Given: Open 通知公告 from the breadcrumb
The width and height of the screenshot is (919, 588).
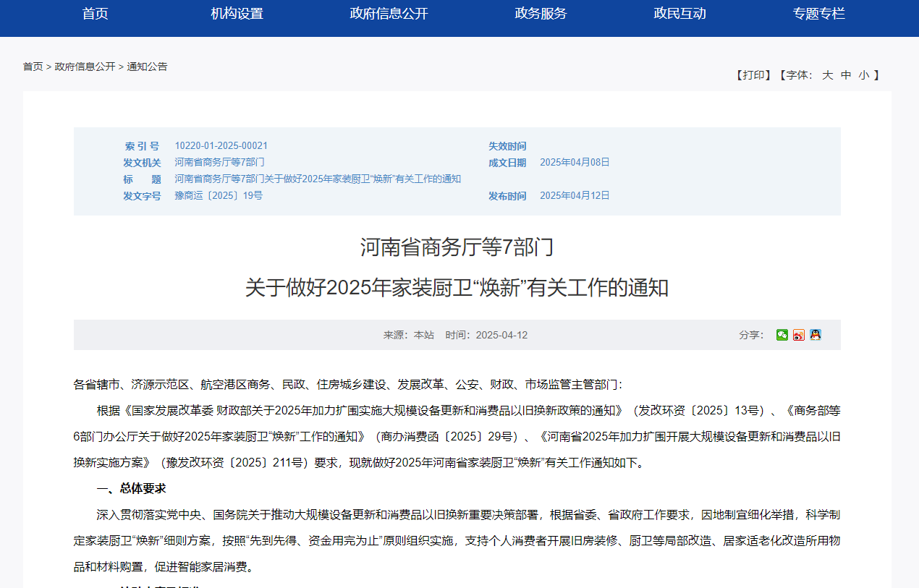Looking at the screenshot, I should coord(147,67).
